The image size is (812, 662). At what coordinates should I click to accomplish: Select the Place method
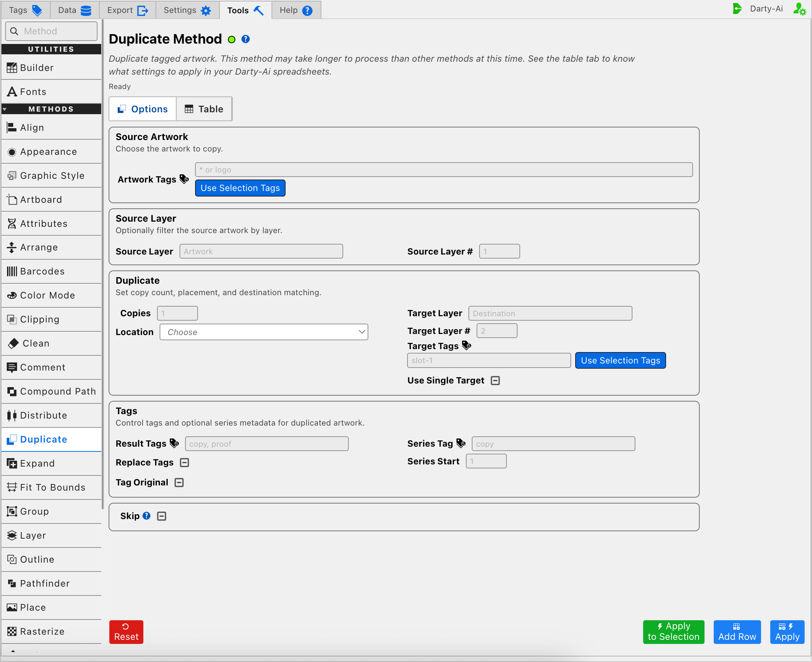(x=51, y=608)
